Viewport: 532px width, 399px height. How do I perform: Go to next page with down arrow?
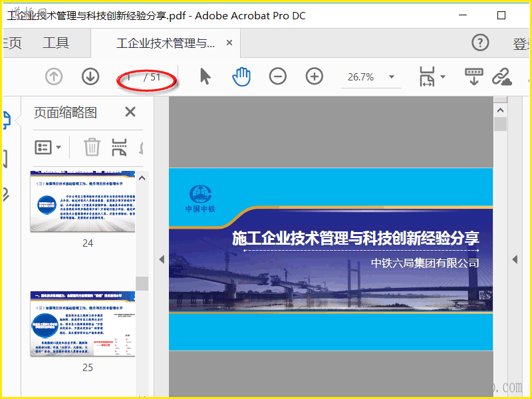click(x=90, y=76)
